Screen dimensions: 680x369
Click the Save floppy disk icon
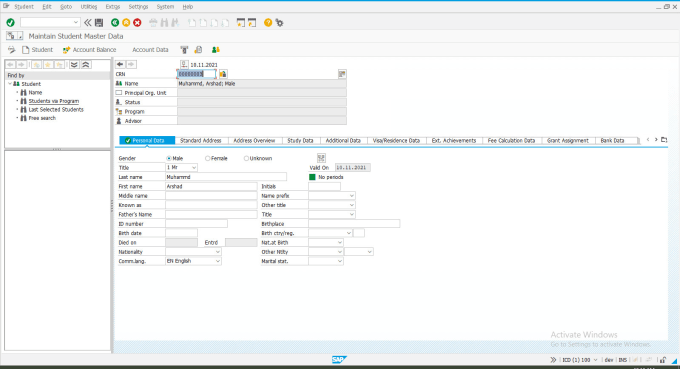99,23
